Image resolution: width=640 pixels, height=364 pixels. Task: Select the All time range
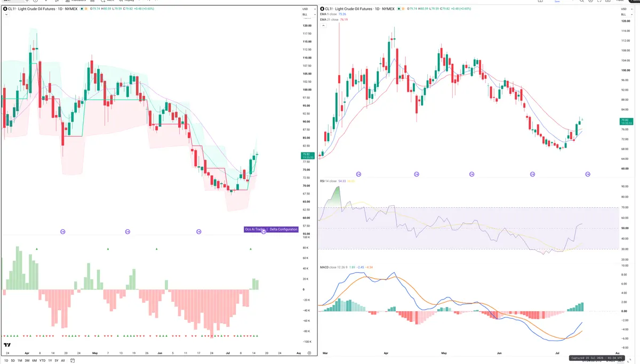[63, 361]
